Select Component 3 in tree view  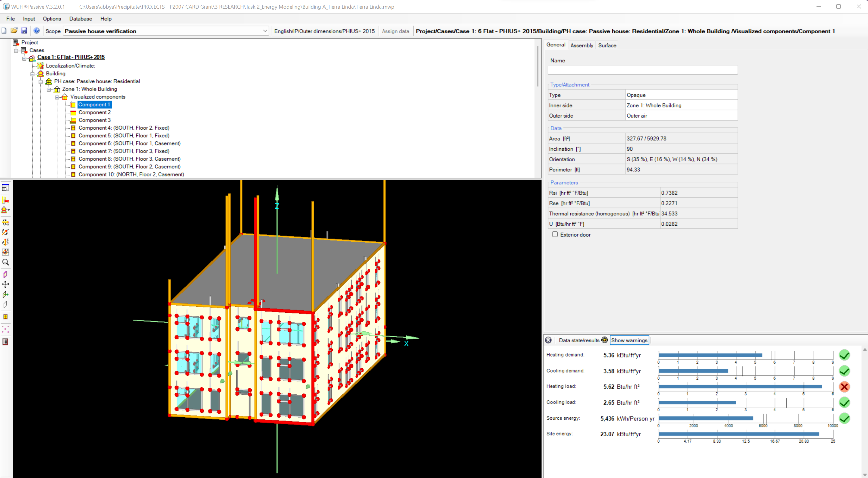coord(94,120)
